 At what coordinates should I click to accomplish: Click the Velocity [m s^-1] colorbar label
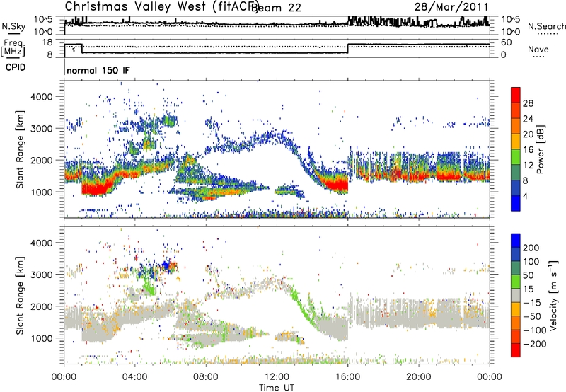tap(553, 295)
